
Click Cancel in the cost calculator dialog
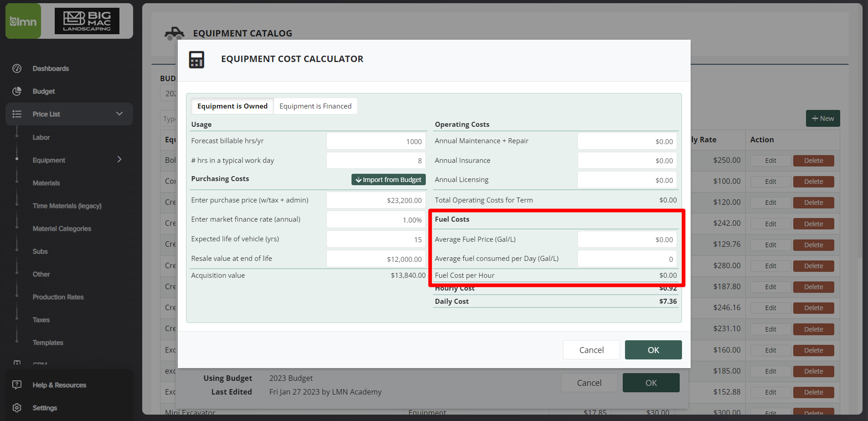click(x=591, y=350)
